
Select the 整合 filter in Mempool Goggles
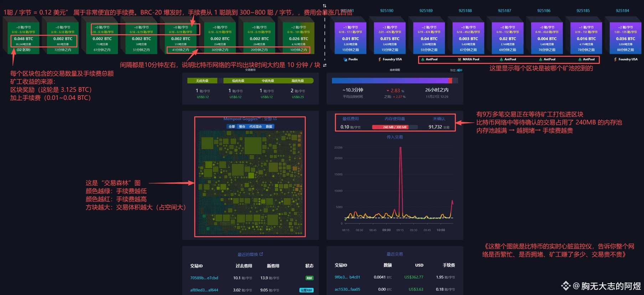click(x=242, y=126)
